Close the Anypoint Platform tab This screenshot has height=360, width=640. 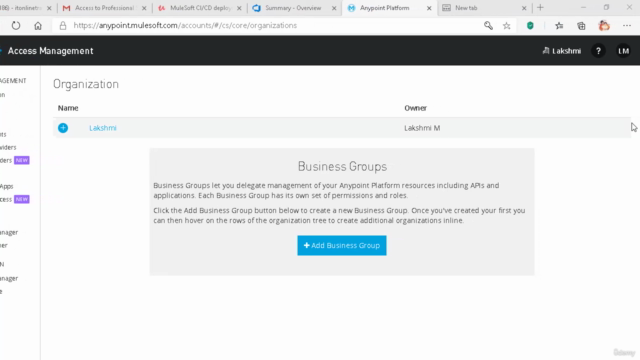coord(429,8)
